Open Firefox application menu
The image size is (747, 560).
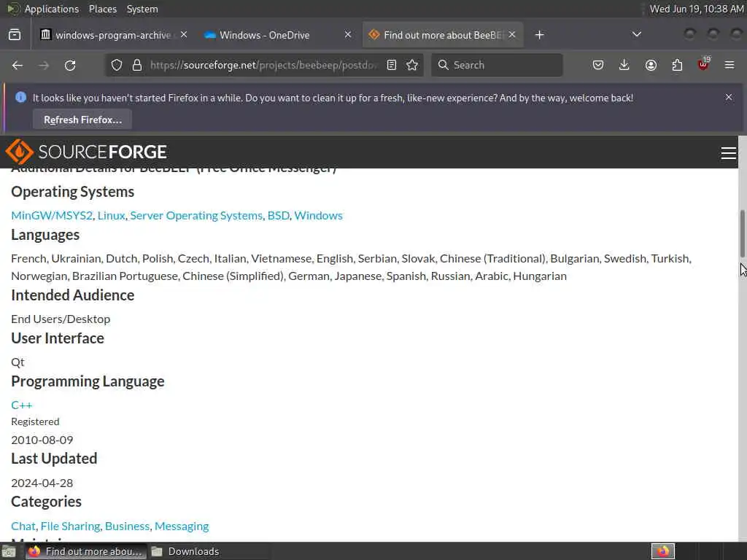(729, 65)
